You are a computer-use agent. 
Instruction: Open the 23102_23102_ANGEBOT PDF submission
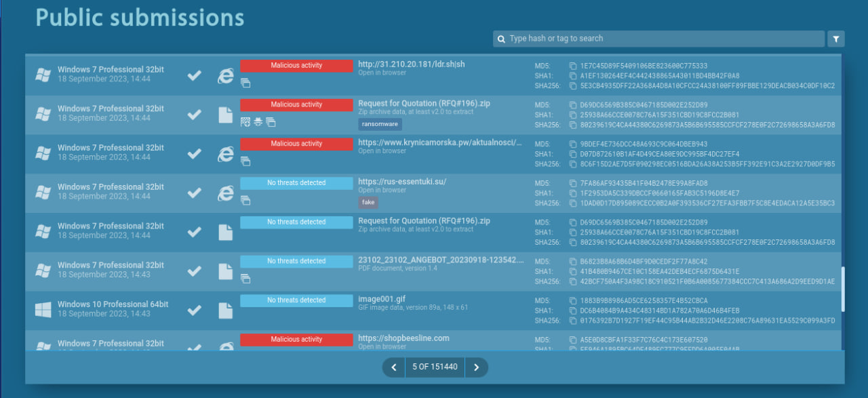click(441, 260)
